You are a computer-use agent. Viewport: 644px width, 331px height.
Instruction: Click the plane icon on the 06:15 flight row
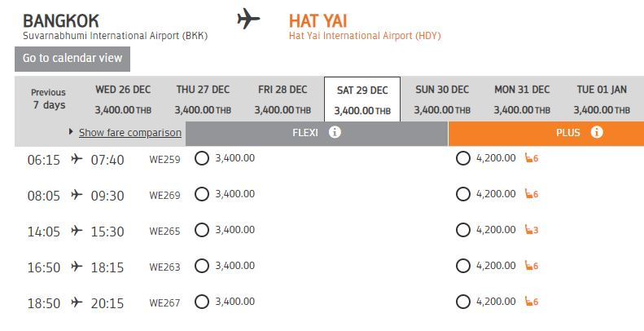tap(77, 159)
